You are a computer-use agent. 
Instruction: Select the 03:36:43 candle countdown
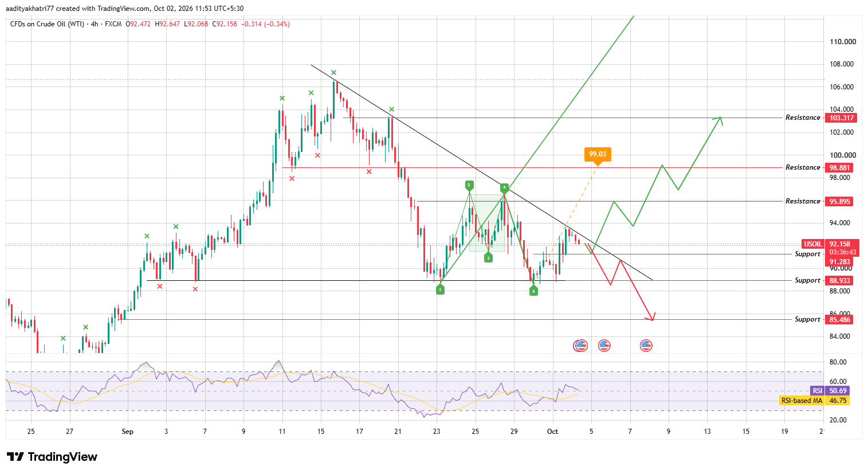[x=842, y=252]
